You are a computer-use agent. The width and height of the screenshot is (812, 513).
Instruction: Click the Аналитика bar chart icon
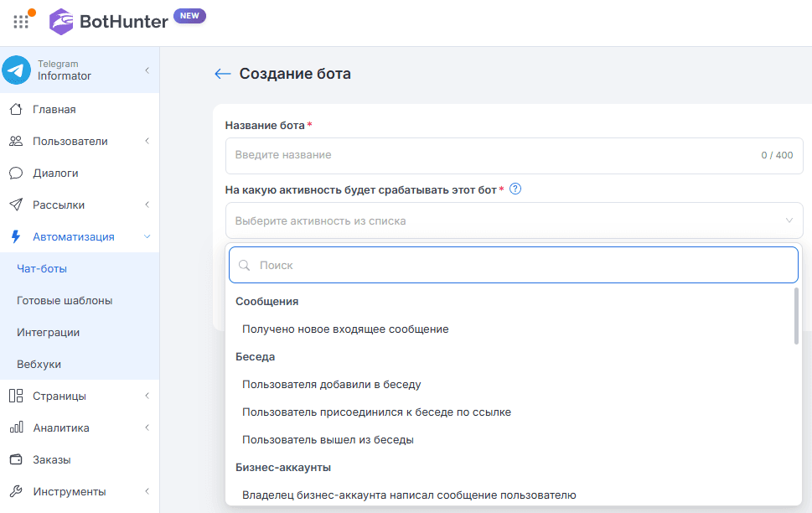[x=16, y=427]
